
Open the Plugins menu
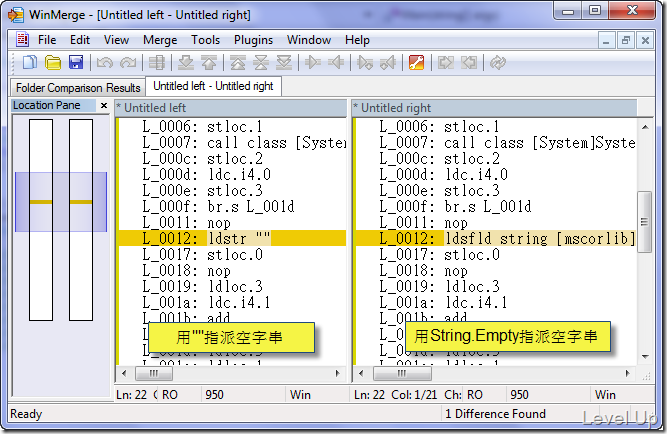[253, 40]
